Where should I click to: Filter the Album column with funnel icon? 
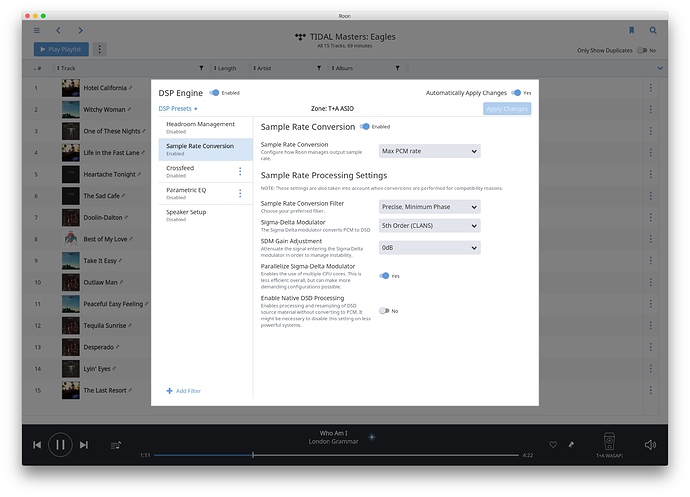tap(397, 68)
